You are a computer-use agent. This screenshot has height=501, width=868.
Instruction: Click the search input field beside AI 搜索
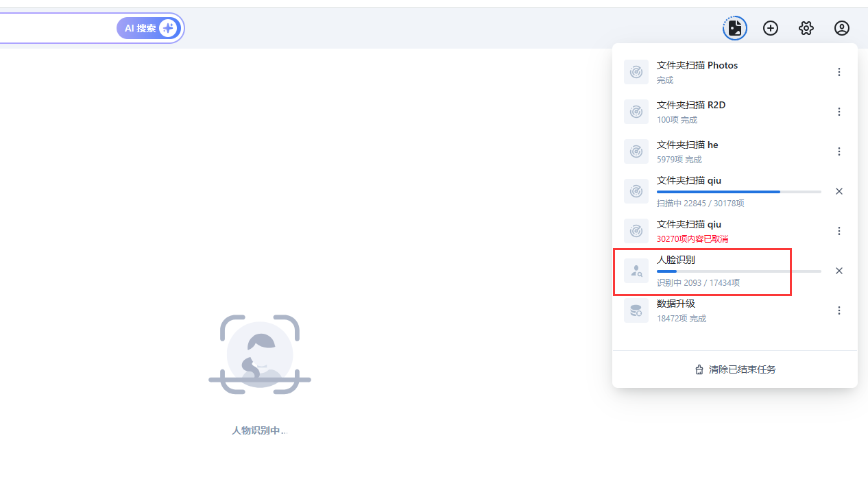point(58,28)
